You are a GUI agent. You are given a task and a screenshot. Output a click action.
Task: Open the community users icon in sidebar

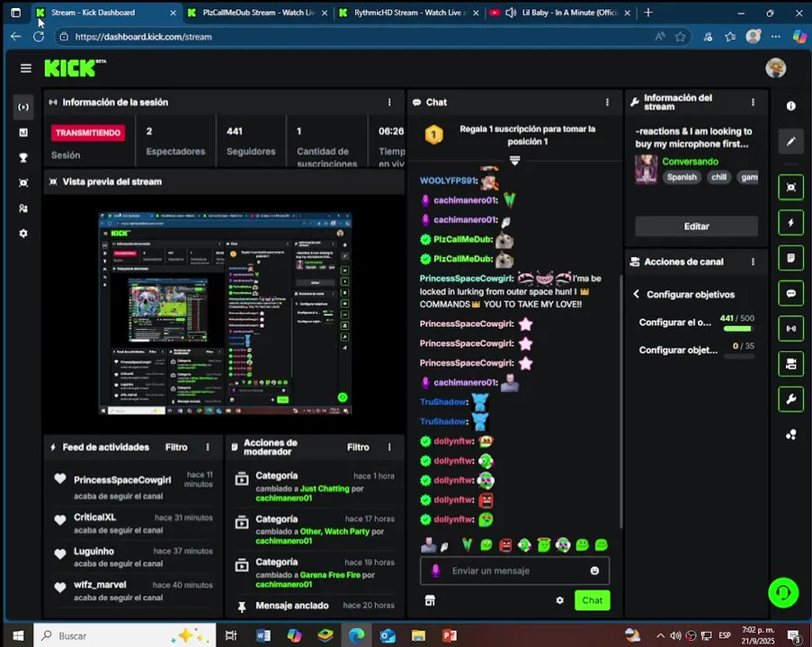click(23, 208)
